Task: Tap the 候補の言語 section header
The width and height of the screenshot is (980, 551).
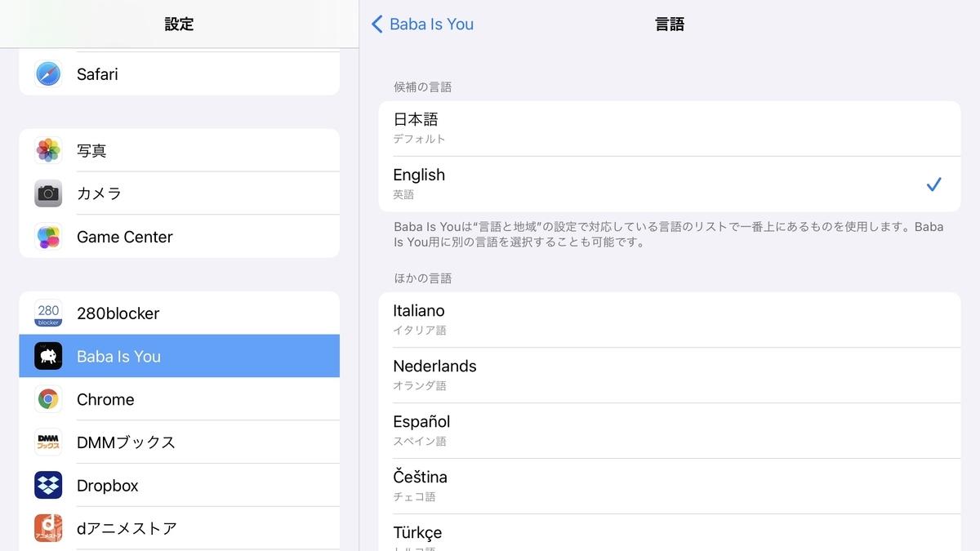Action: click(422, 87)
